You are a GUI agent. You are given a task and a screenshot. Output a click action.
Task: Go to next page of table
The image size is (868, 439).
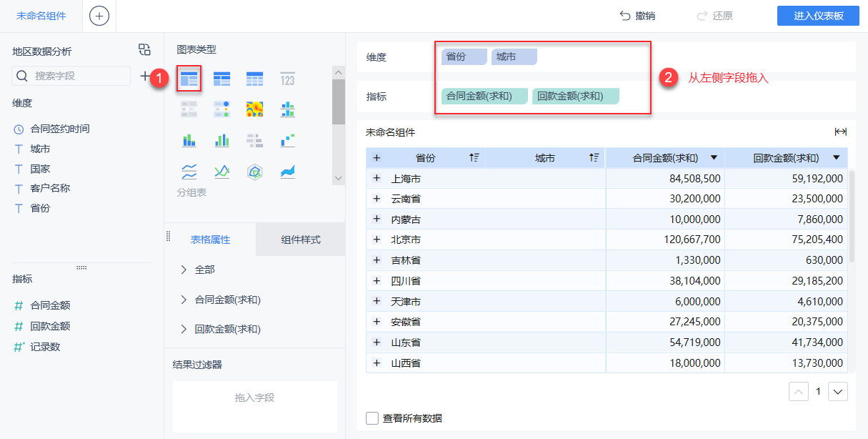point(838,392)
